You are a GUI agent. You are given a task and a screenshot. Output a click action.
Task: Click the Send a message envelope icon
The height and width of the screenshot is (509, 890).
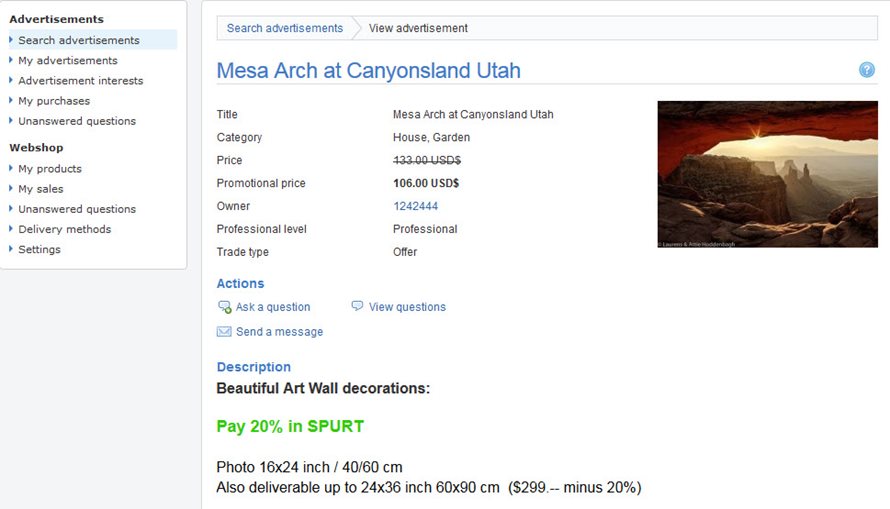pyautogui.click(x=224, y=331)
